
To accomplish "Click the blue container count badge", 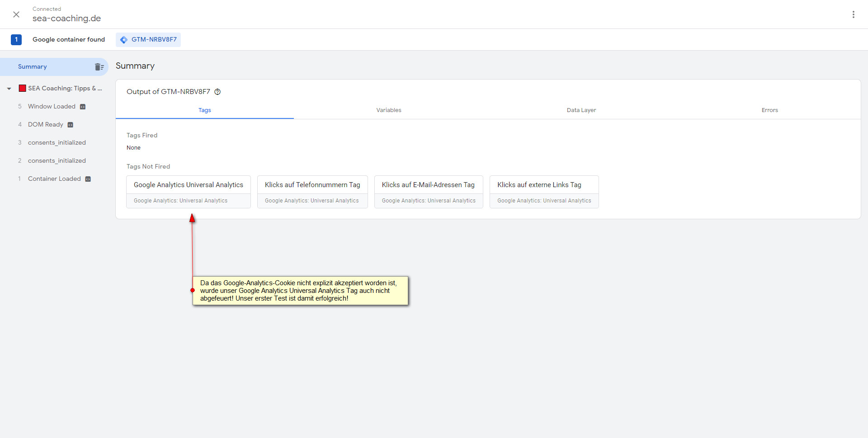I will click(16, 40).
